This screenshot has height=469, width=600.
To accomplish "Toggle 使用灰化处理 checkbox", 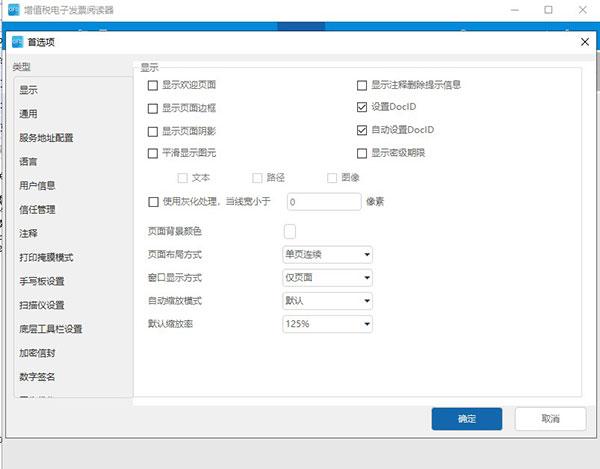I will pyautogui.click(x=153, y=202).
